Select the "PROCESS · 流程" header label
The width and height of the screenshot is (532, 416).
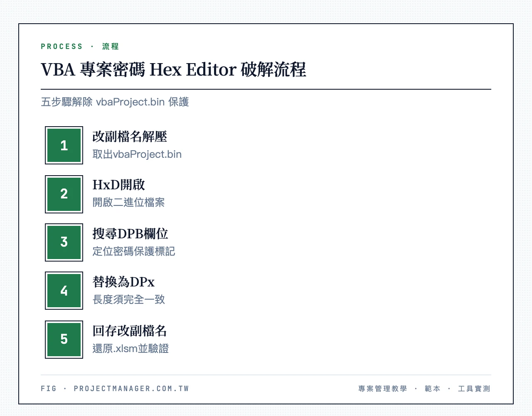(x=80, y=46)
